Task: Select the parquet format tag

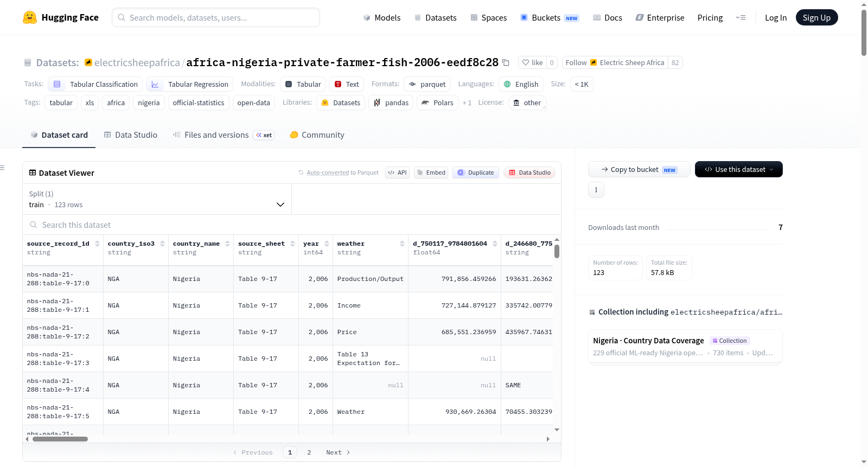Action: click(427, 84)
